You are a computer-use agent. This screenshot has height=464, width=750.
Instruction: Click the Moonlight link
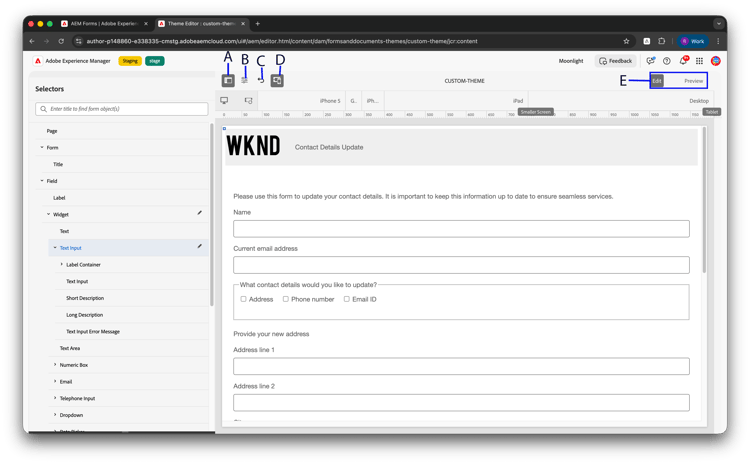(x=571, y=61)
